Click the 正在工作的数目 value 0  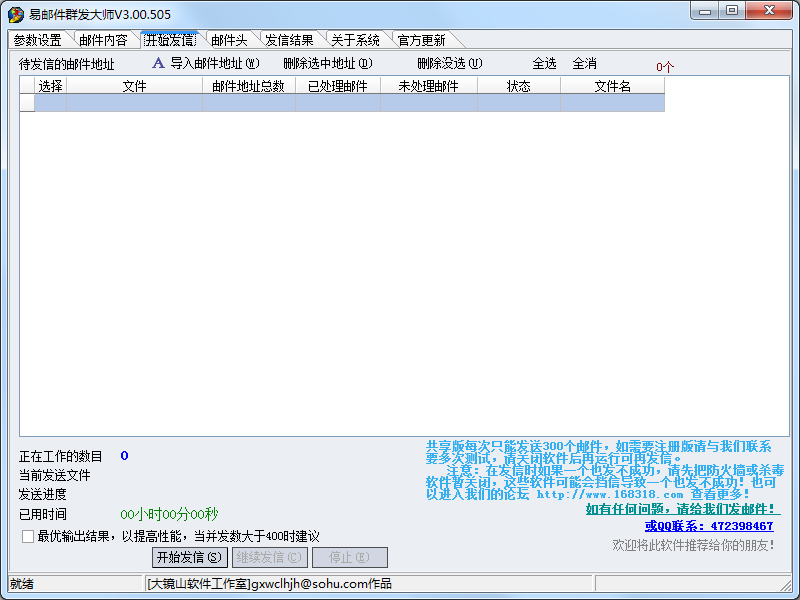tap(124, 456)
